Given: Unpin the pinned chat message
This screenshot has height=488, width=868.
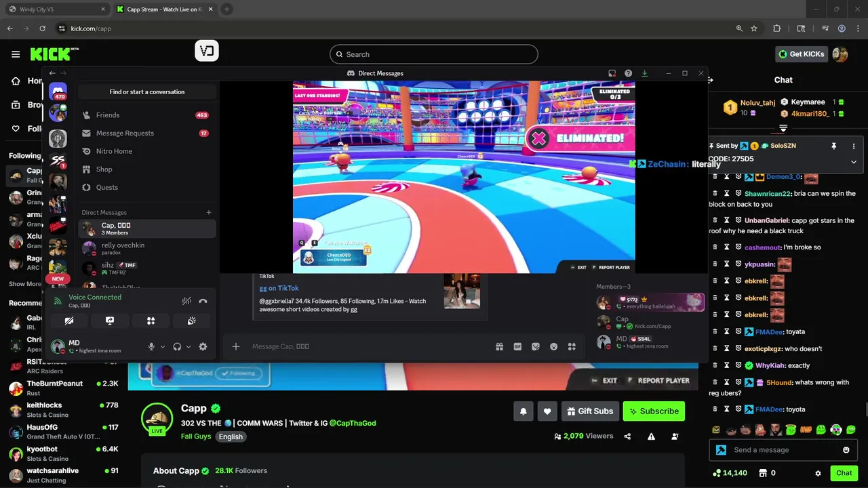Looking at the screenshot, I should [833, 146].
